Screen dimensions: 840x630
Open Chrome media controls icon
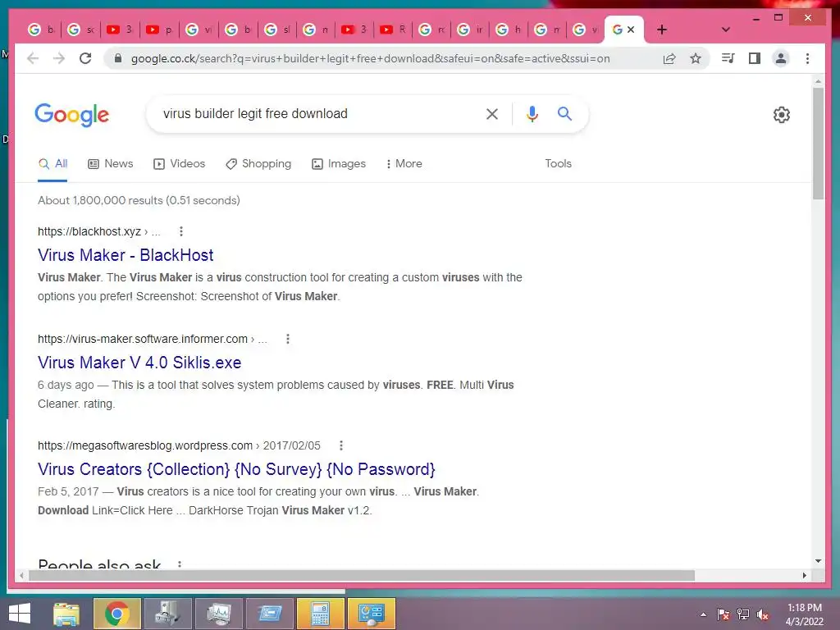tap(728, 58)
